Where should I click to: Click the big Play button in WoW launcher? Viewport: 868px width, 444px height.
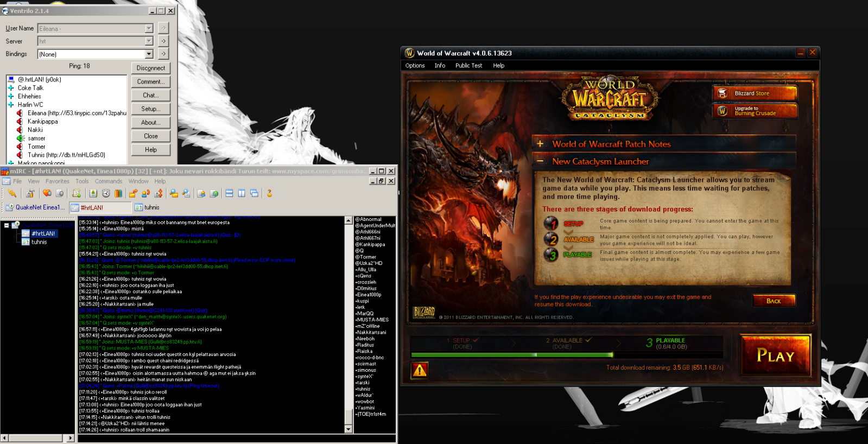[776, 356]
